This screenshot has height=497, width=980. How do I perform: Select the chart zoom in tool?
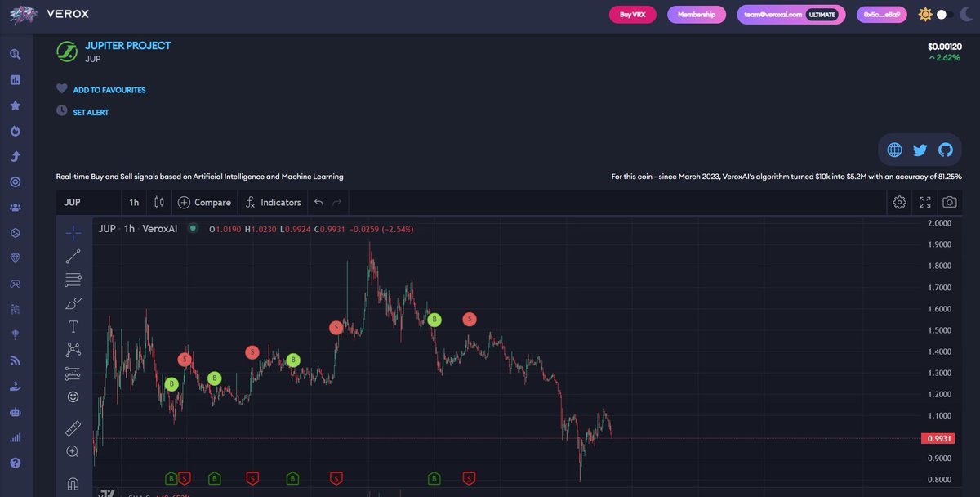pyautogui.click(x=73, y=451)
